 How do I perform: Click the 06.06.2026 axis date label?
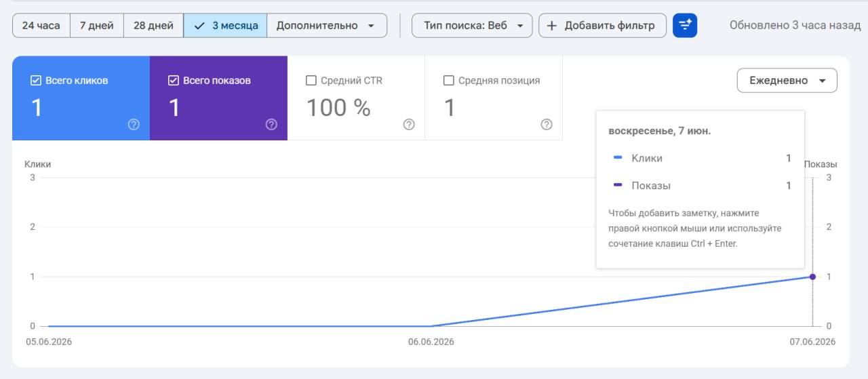pyautogui.click(x=431, y=342)
